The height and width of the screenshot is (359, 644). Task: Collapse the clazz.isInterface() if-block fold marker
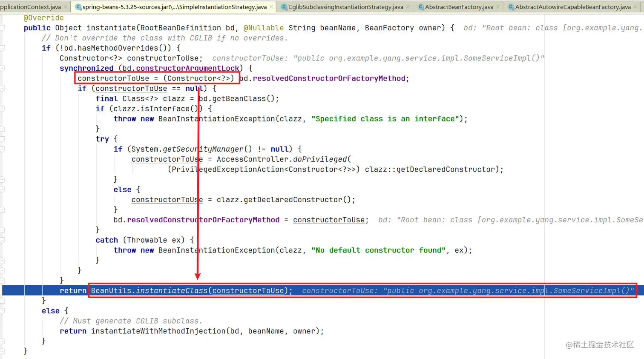click(x=2, y=109)
